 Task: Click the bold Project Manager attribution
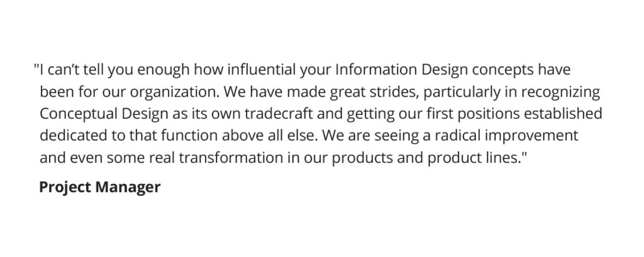pyautogui.click(x=99, y=188)
